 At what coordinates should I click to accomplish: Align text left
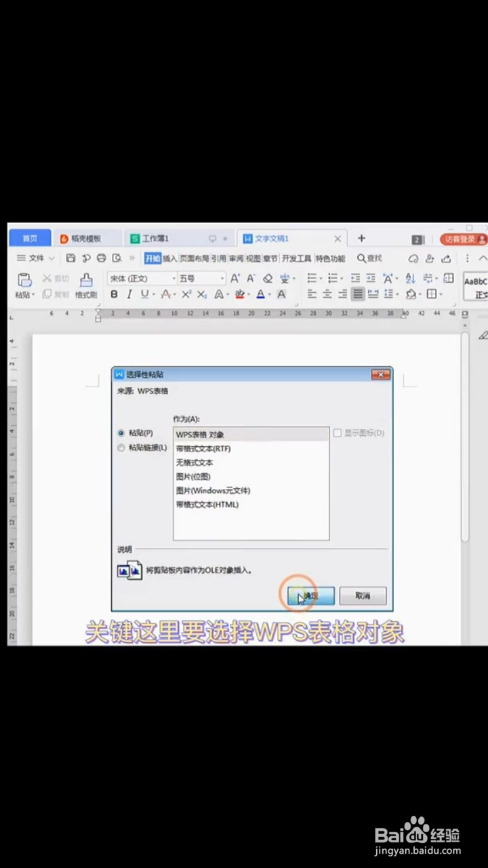pyautogui.click(x=312, y=294)
